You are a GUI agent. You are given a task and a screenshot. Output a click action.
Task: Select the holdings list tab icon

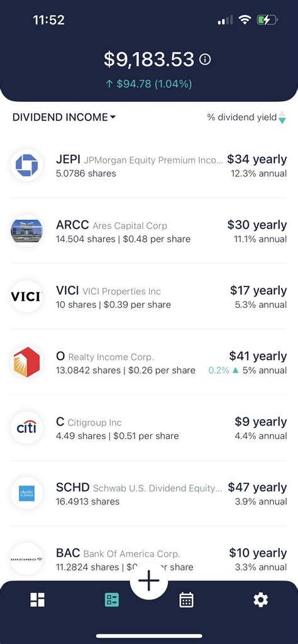coord(112,599)
